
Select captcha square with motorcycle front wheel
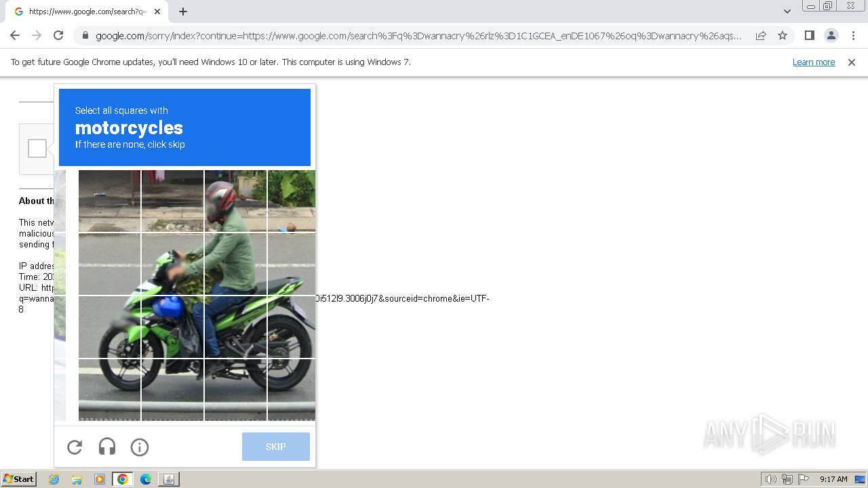point(109,390)
